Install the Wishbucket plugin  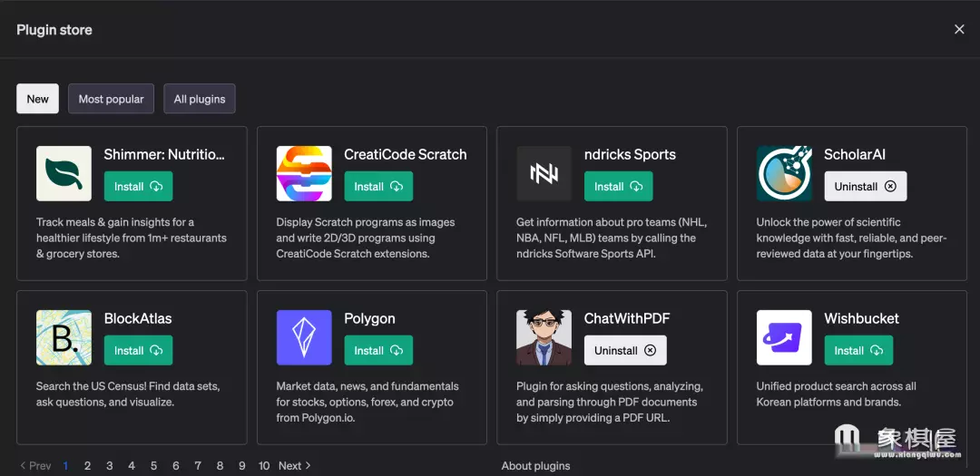[858, 351]
